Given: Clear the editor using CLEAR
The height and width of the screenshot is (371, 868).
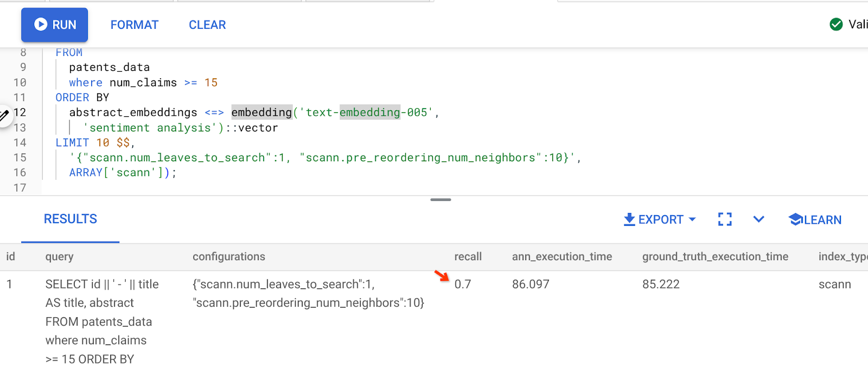Looking at the screenshot, I should click(x=207, y=25).
